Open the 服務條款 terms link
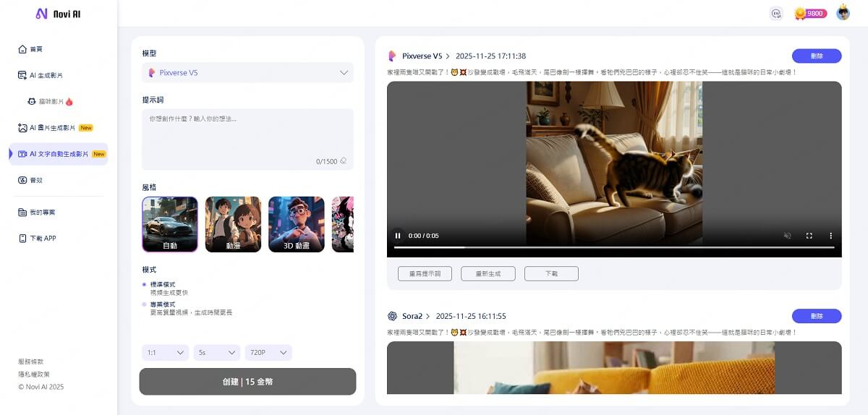This screenshot has width=868, height=415. tap(31, 361)
